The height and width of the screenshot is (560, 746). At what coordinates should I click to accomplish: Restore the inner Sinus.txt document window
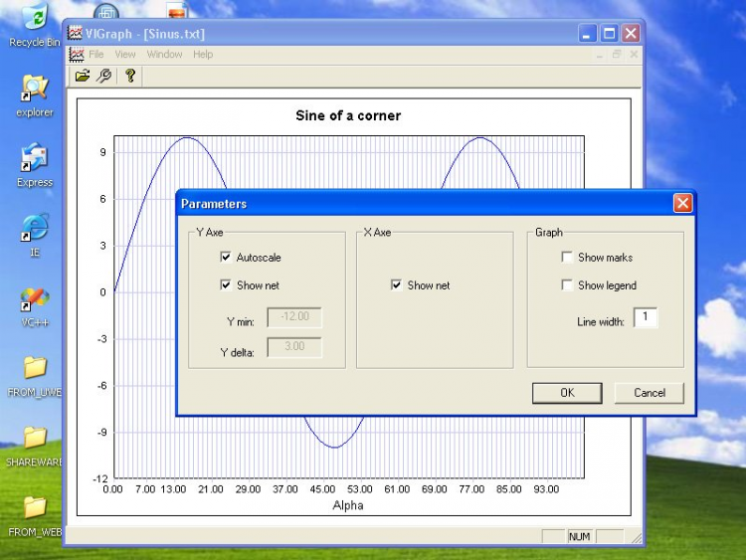pyautogui.click(x=617, y=55)
